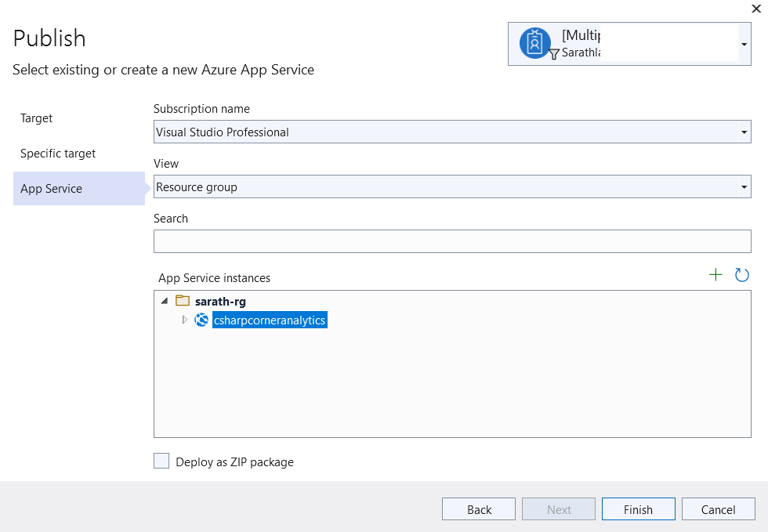The height and width of the screenshot is (532, 768).
Task: Click the account badge icon
Action: pos(535,44)
